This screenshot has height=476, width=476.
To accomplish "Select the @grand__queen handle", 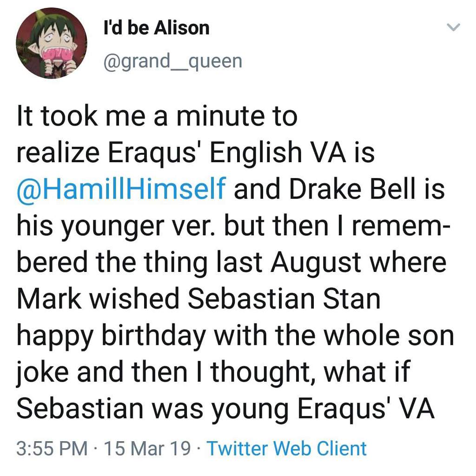I will coord(173,62).
